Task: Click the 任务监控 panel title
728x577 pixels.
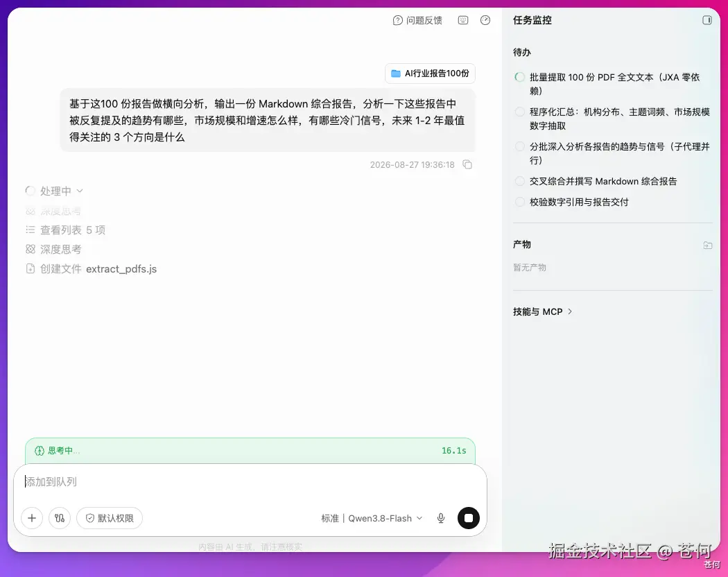Action: (x=532, y=20)
